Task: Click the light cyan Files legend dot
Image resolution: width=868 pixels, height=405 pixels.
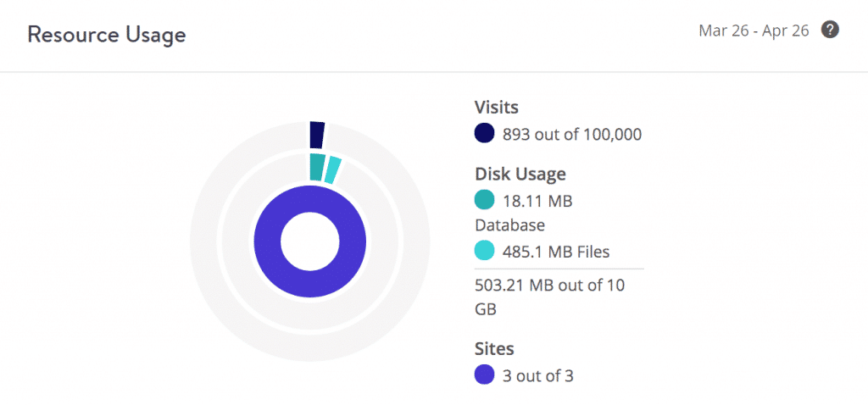Action: pos(484,251)
